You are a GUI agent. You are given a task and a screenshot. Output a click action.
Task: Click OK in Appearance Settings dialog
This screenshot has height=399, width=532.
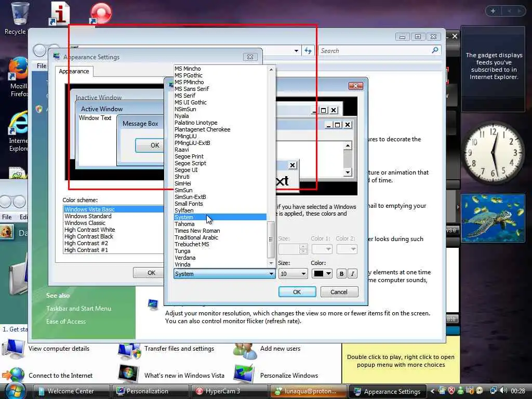pyautogui.click(x=151, y=273)
